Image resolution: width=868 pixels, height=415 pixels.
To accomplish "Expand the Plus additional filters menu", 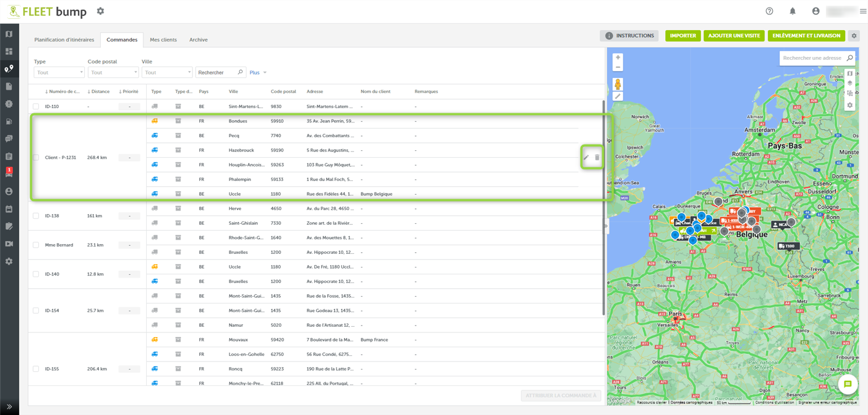I will click(258, 72).
